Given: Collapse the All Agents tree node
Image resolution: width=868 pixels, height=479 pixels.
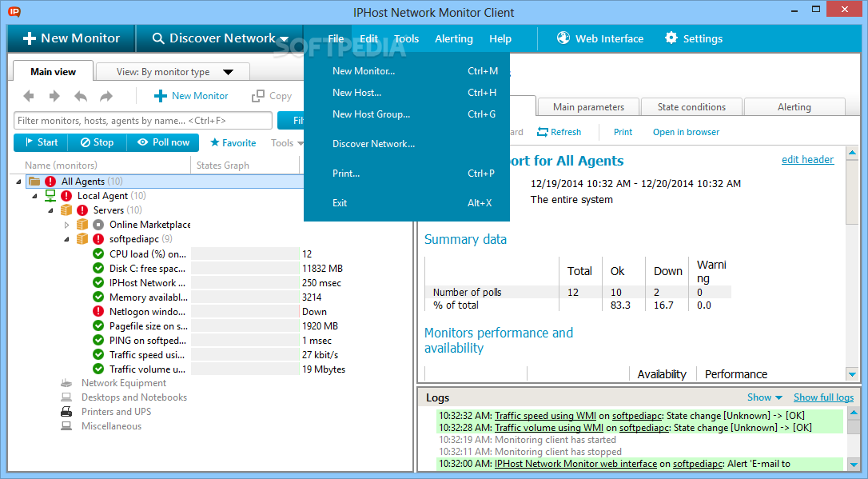Looking at the screenshot, I should [x=19, y=182].
